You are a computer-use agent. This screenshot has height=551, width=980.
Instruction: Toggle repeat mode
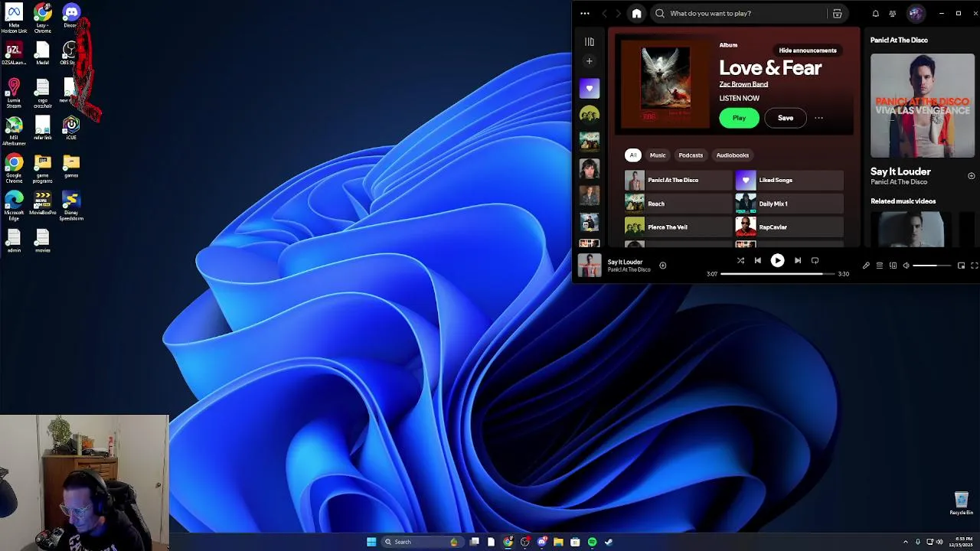coord(815,261)
